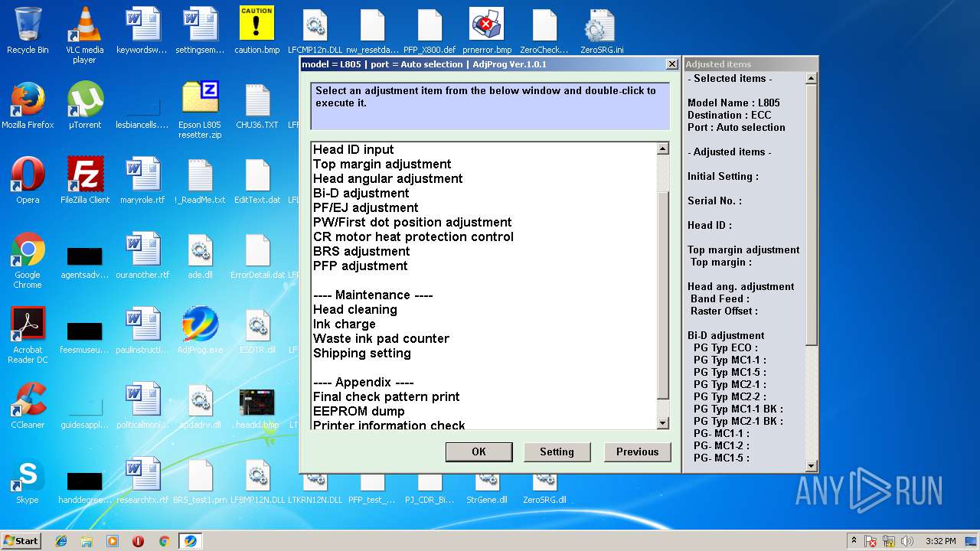Click adjustment list scroll-down arrow

[663, 423]
